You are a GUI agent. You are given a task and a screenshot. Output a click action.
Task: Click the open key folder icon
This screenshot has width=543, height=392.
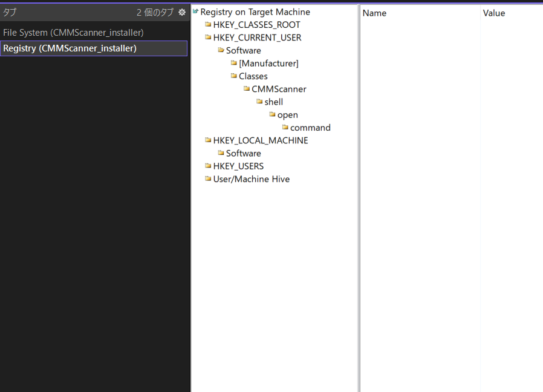point(272,114)
